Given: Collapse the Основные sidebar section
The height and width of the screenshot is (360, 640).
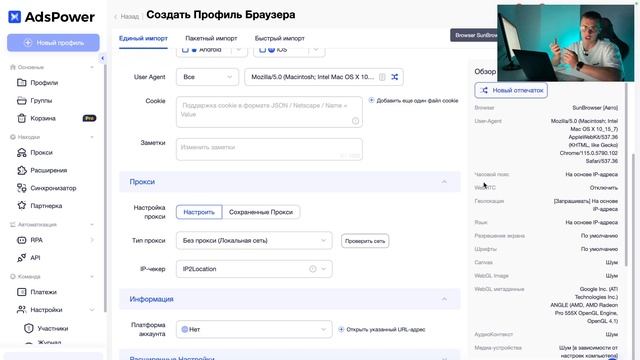Looking at the screenshot, I should point(92,67).
